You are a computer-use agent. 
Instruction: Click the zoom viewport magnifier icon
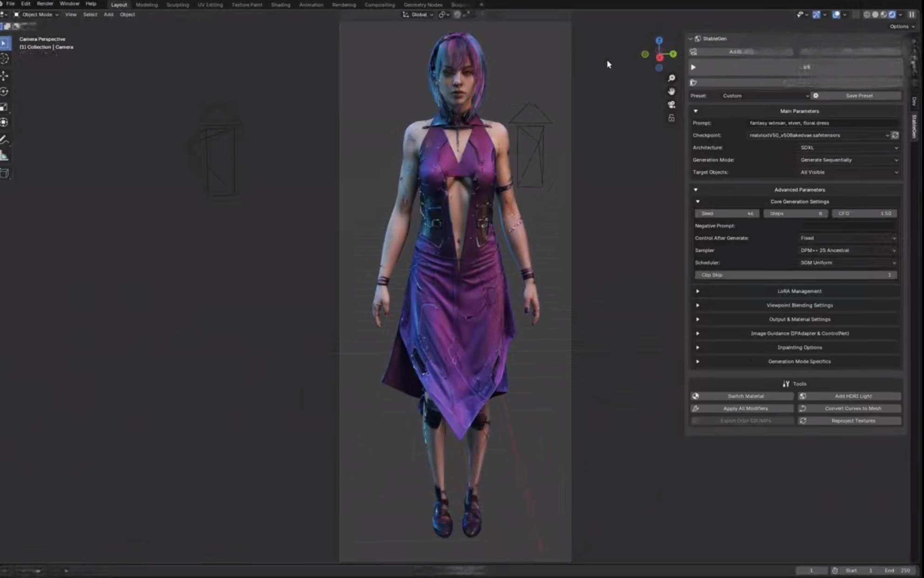[x=671, y=78]
